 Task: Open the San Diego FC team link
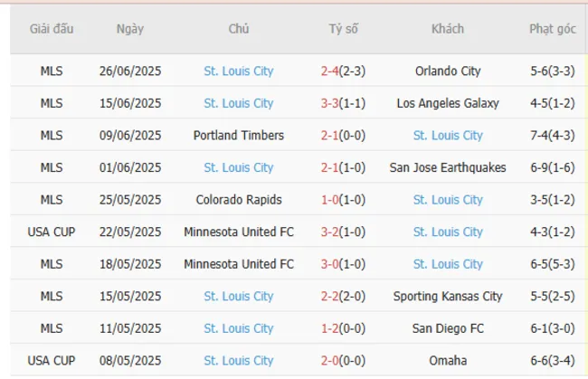tap(447, 328)
